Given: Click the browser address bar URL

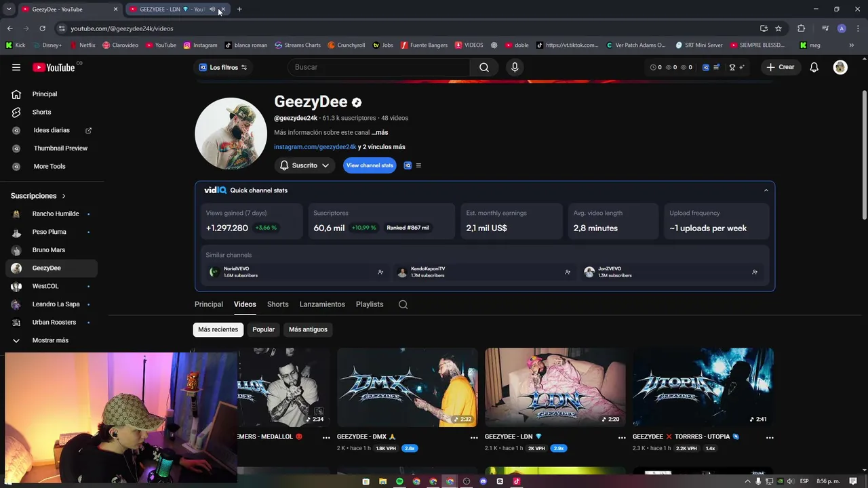Looking at the screenshot, I should tap(122, 28).
